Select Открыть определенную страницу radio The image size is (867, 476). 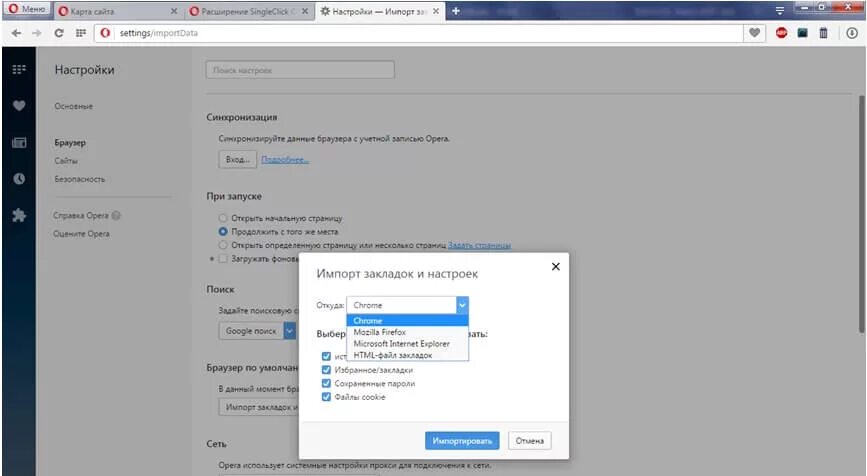point(223,245)
